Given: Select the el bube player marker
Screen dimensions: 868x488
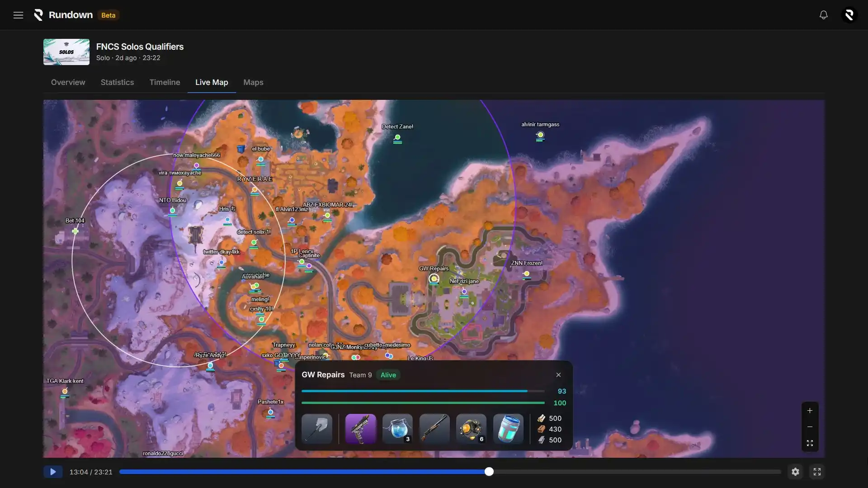Looking at the screenshot, I should [261, 160].
